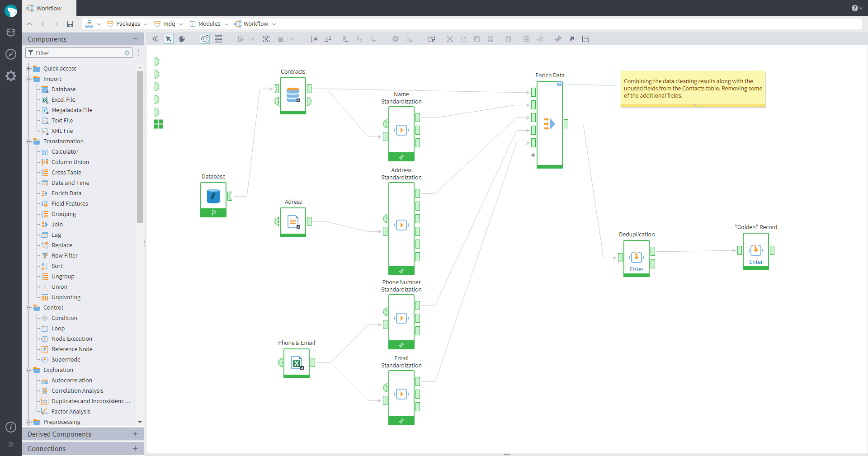Screen dimensions: 868x456
Task: Toggle workflow diagram view mode
Action: point(205,39)
